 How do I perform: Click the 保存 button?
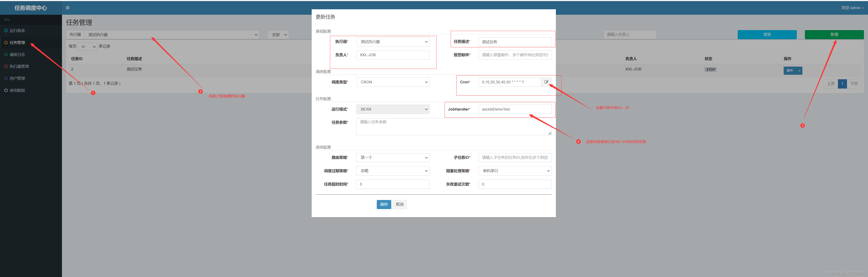pos(384,205)
